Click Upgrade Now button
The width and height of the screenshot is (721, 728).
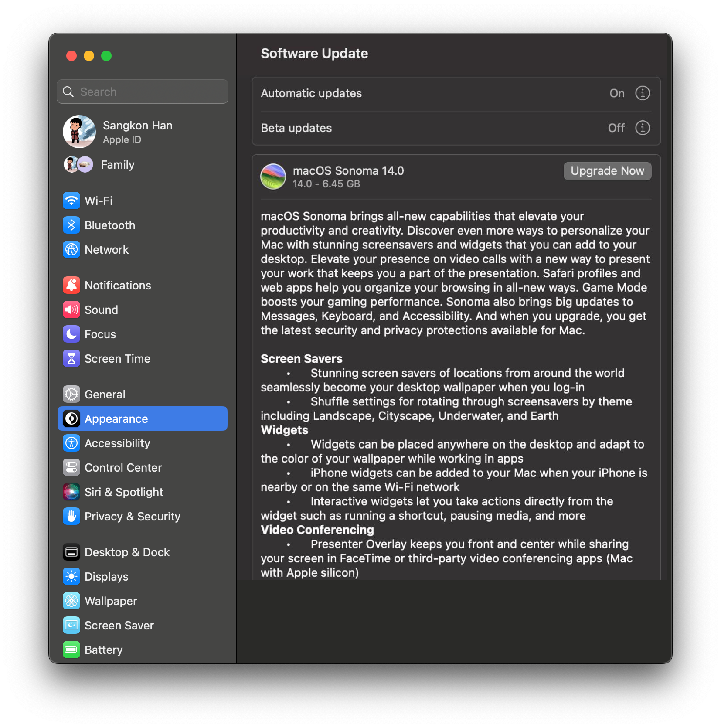607,171
